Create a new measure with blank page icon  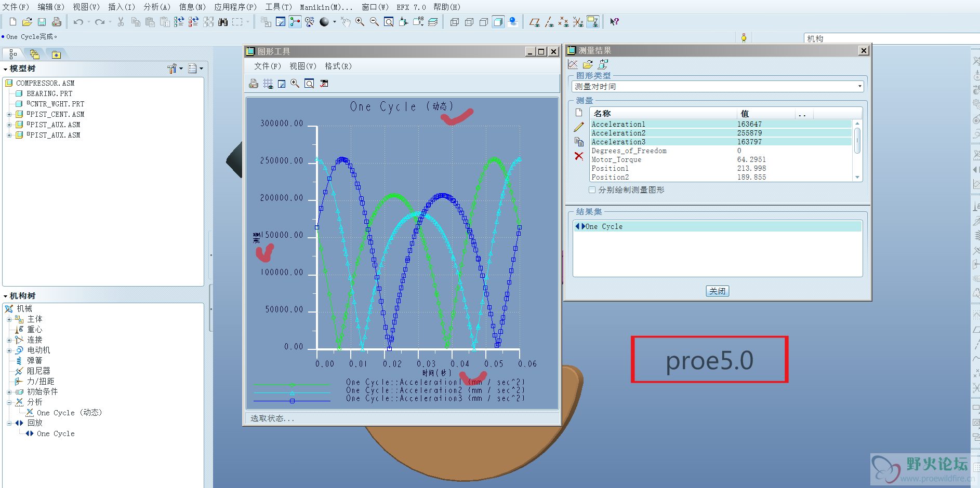coord(579,113)
